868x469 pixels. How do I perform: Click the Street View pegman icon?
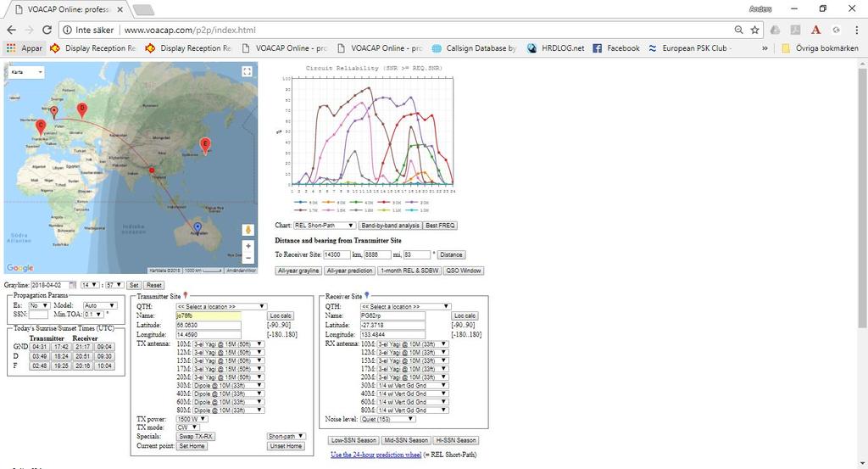pyautogui.click(x=248, y=229)
